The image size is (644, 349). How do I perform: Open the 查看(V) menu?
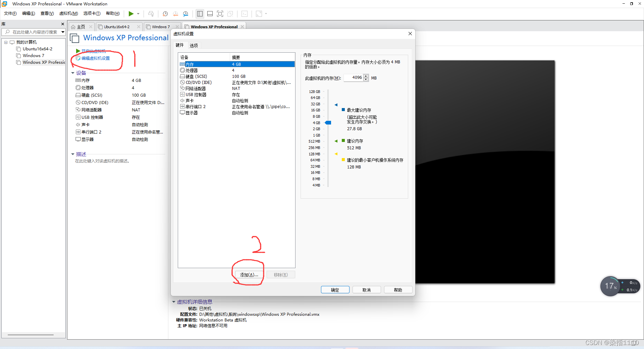[47, 13]
